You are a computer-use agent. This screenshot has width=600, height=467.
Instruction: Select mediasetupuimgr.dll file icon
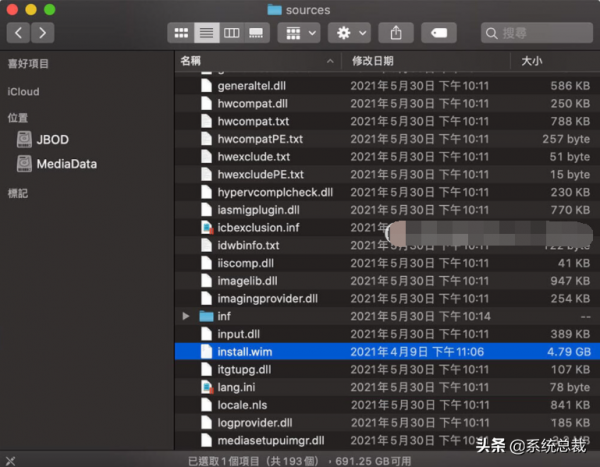click(206, 441)
